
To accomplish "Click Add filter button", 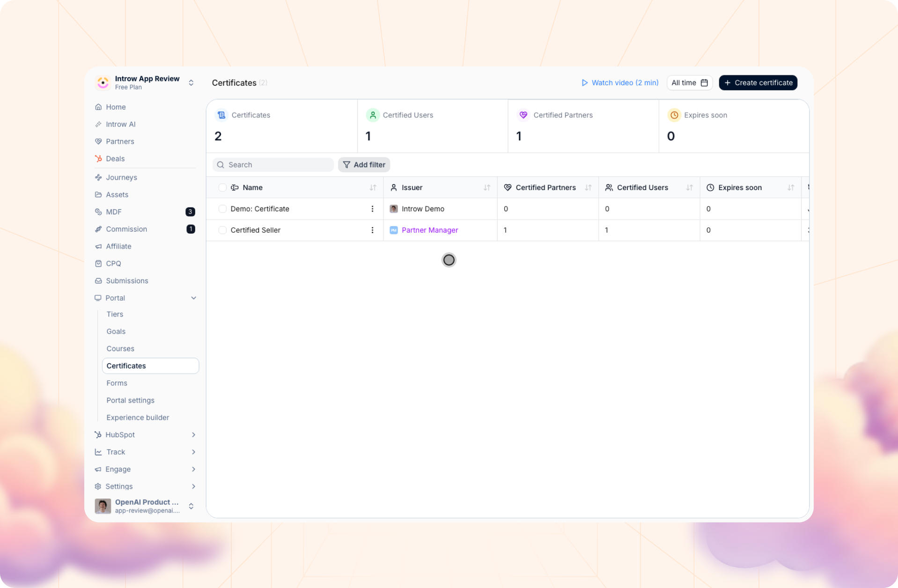I will (364, 165).
